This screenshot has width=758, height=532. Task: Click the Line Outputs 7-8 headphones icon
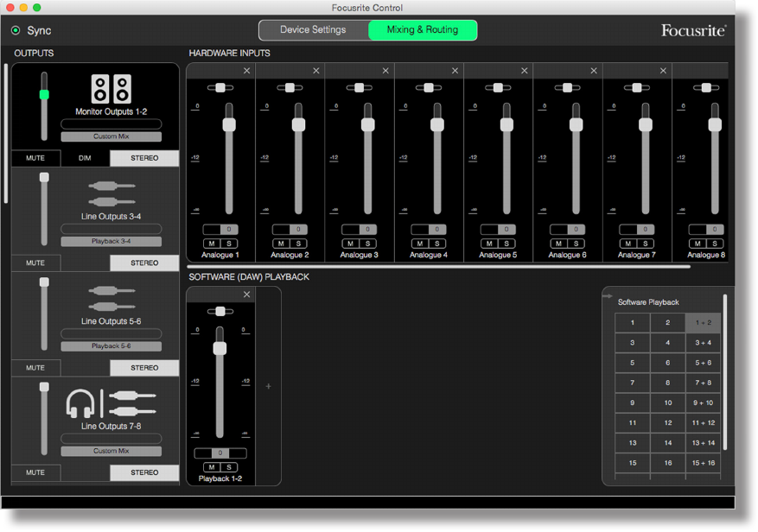click(80, 403)
